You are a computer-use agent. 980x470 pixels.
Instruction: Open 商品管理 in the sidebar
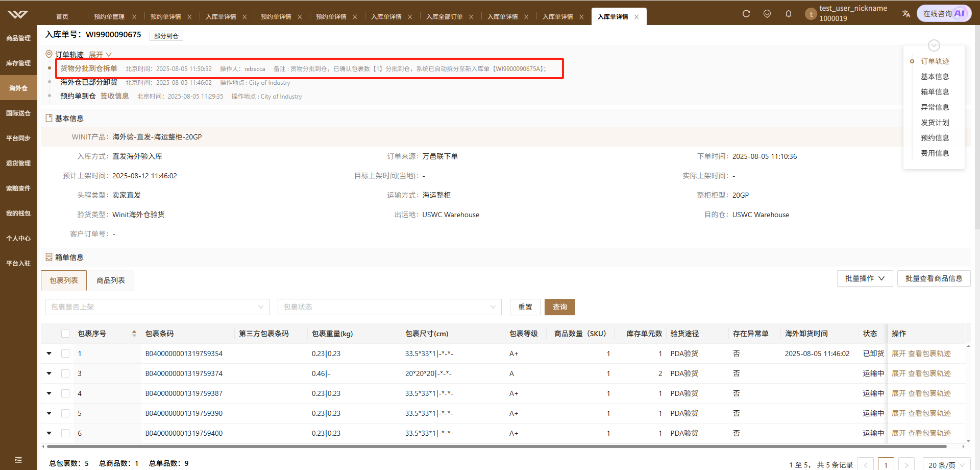pos(18,38)
